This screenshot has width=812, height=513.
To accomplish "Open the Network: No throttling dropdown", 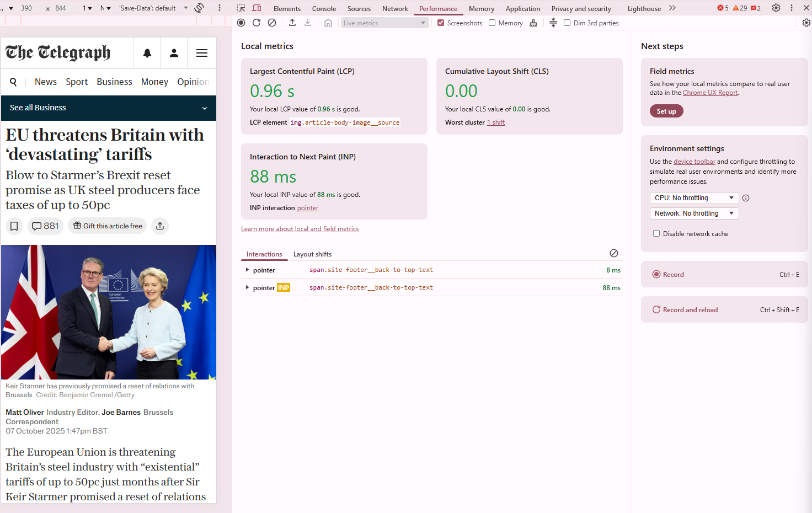I will click(694, 213).
